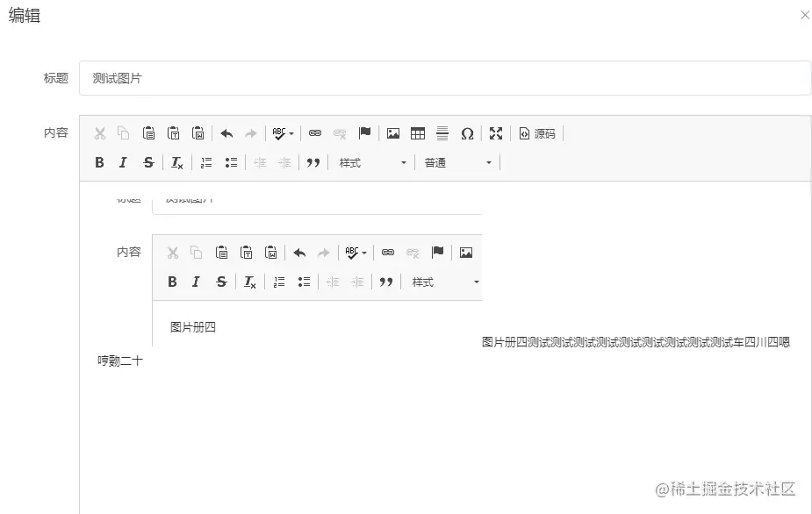Insert a link with top toolbar link icon
The width and height of the screenshot is (812, 514).
tap(315, 133)
